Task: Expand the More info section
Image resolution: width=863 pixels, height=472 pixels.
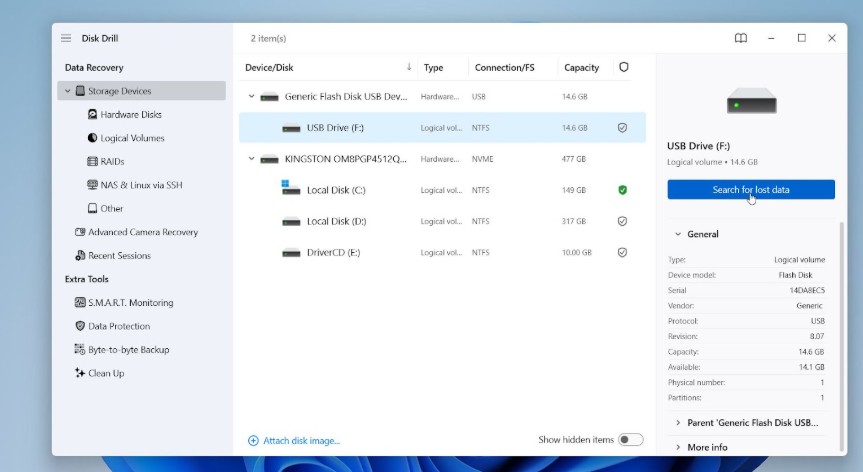Action: (678, 447)
